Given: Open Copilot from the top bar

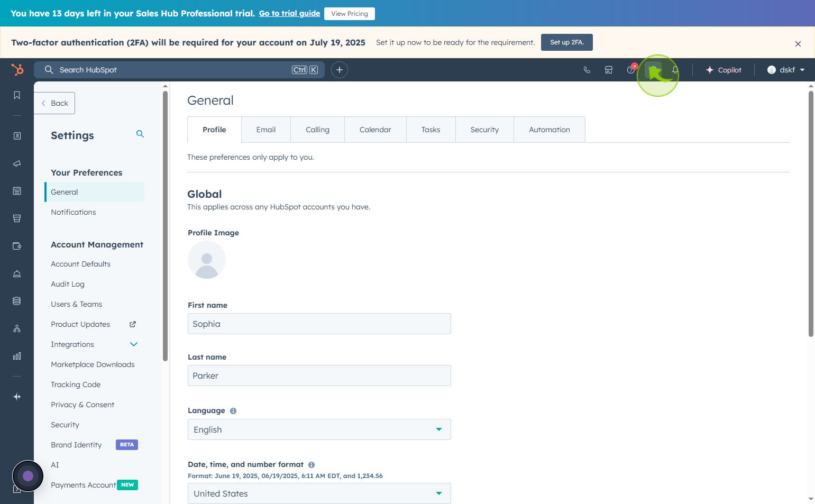Looking at the screenshot, I should point(724,70).
